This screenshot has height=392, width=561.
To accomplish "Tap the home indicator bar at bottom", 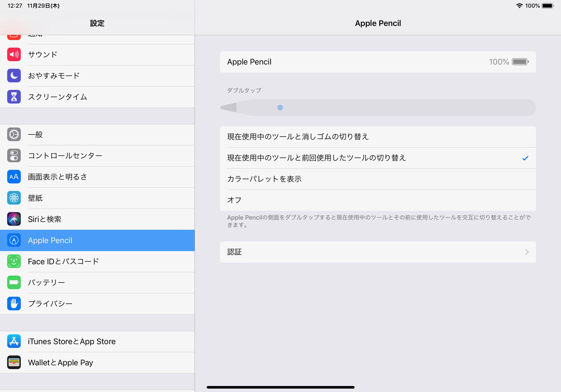I will (280, 387).
